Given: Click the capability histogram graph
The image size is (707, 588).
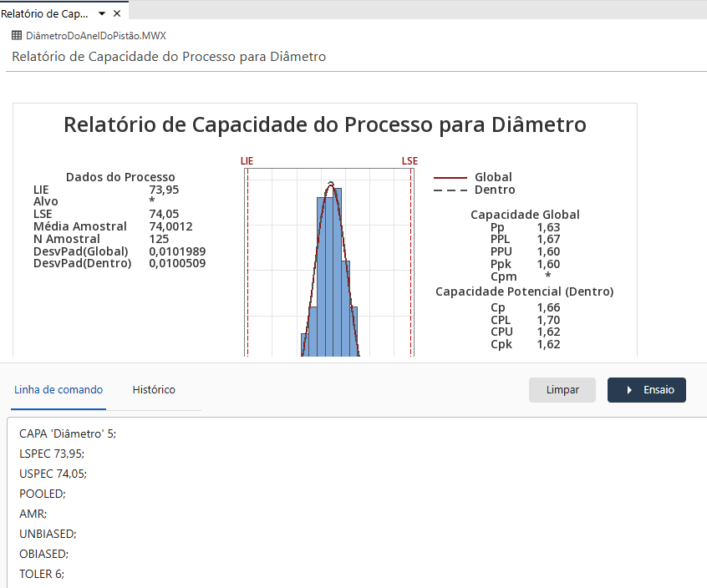Looking at the screenshot, I should pos(328,259).
